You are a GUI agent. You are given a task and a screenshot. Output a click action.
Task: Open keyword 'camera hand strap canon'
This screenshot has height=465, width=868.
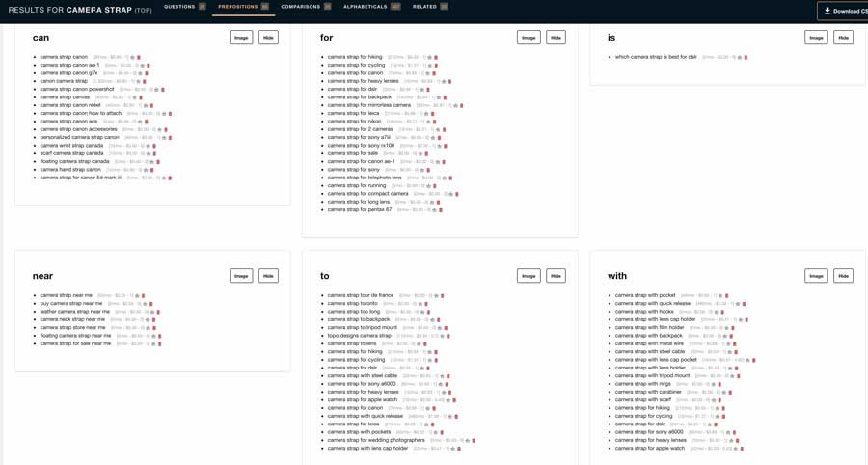click(70, 170)
